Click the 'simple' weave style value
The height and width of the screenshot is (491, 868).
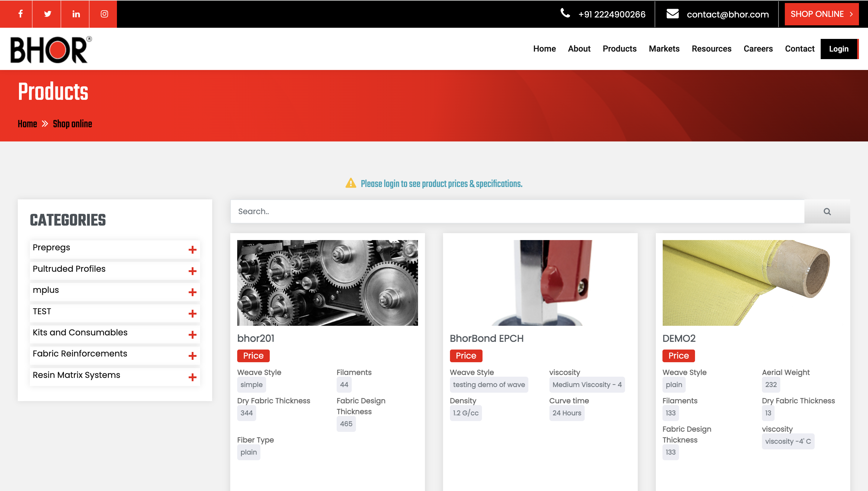point(251,385)
